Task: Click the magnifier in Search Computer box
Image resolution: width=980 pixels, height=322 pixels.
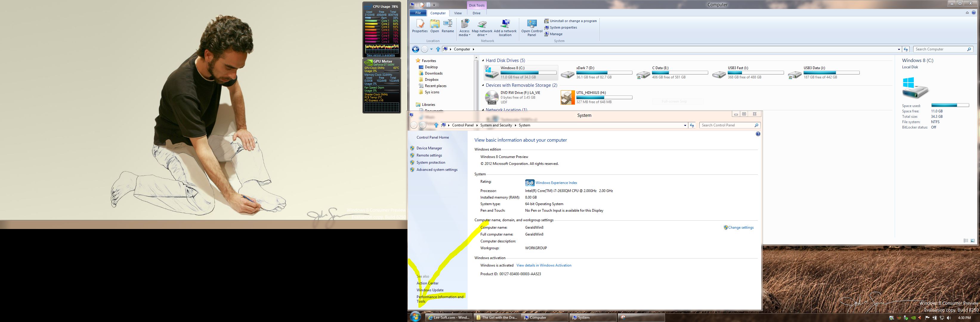Action: coord(969,49)
